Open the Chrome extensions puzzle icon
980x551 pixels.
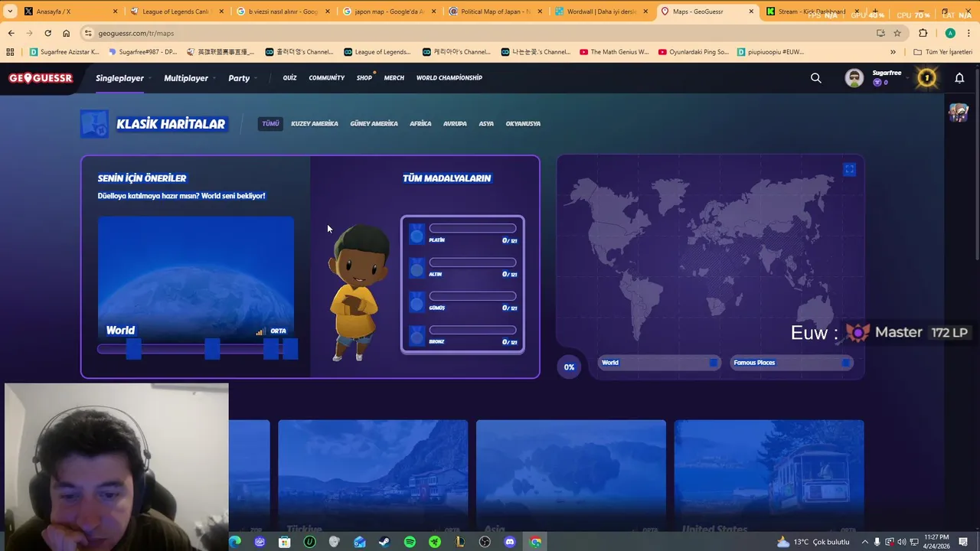(x=923, y=33)
